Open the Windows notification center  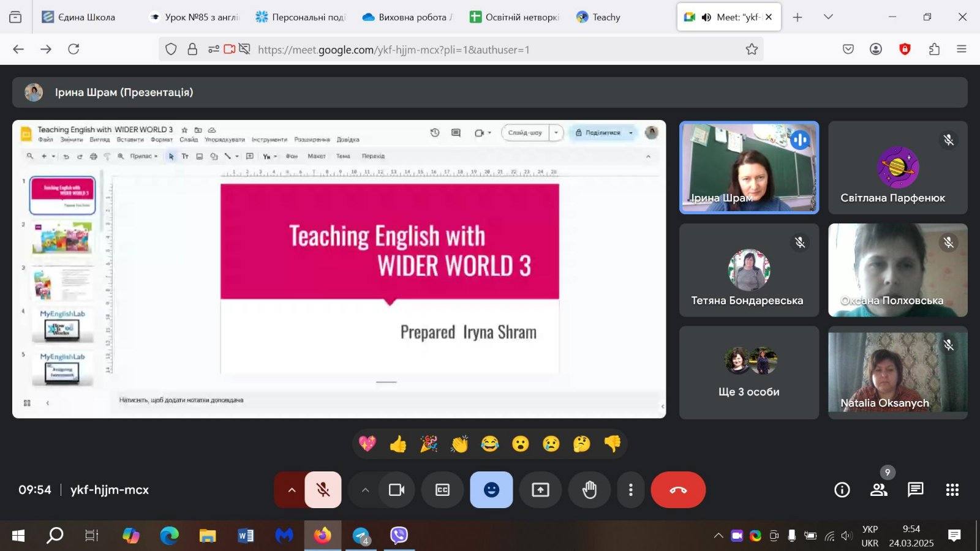click(x=954, y=536)
